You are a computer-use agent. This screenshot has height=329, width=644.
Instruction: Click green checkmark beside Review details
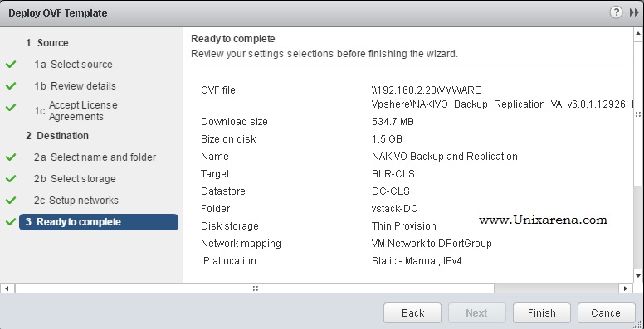point(11,85)
